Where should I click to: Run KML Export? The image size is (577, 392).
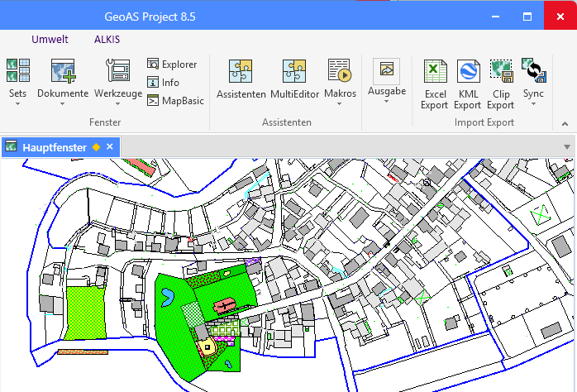coord(467,84)
